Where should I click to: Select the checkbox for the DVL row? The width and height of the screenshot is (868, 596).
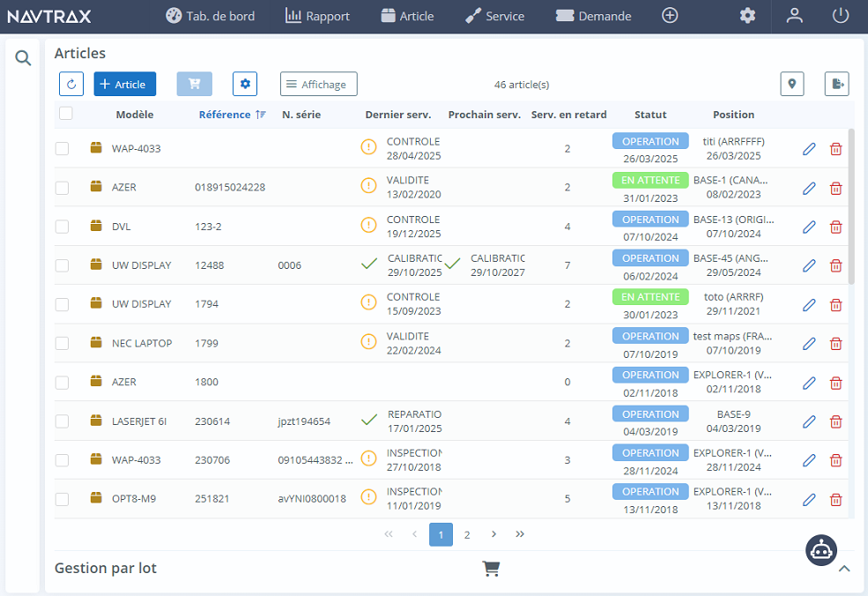point(62,227)
